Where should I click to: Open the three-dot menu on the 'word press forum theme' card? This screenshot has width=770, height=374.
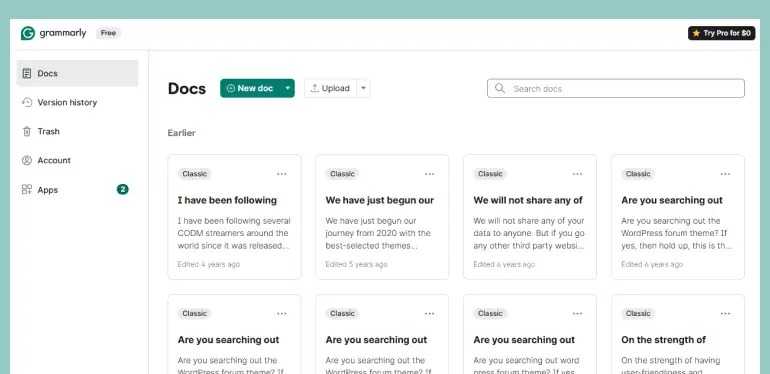click(578, 313)
